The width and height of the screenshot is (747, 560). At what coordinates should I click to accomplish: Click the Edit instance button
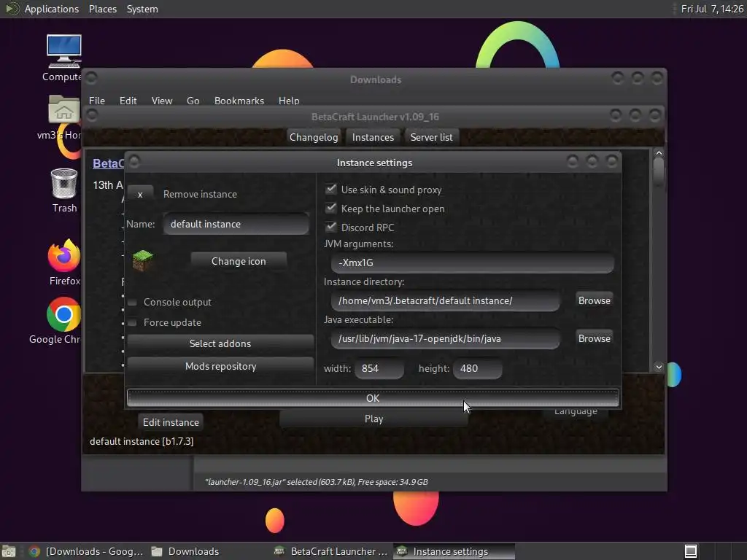(x=171, y=422)
